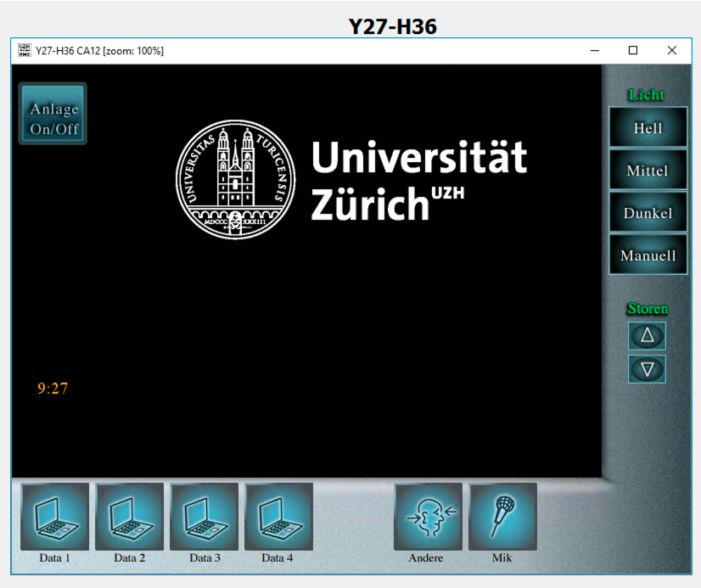Switch to the Data 4 laptop input

coord(278,517)
